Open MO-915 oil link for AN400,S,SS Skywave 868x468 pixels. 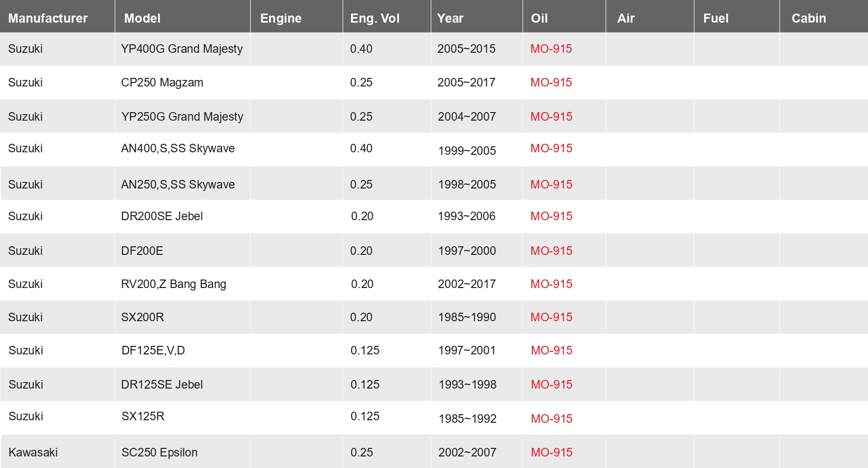[x=551, y=148]
